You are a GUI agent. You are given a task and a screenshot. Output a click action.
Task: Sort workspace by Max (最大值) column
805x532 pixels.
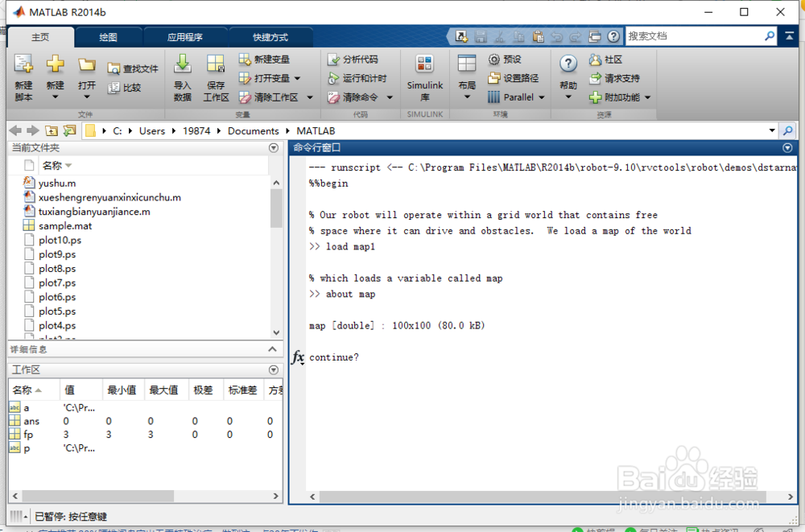(163, 390)
